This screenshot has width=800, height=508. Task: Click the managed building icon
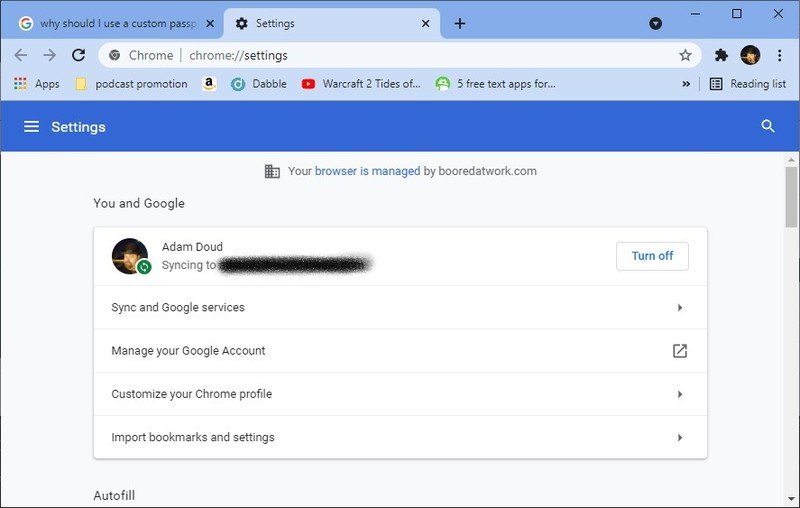click(272, 171)
